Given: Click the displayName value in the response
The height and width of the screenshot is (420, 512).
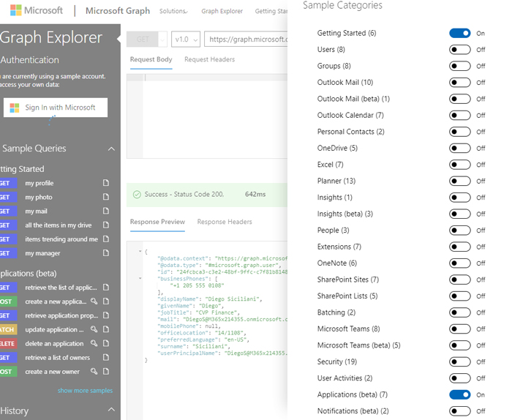Looking at the screenshot, I should click(x=233, y=299).
